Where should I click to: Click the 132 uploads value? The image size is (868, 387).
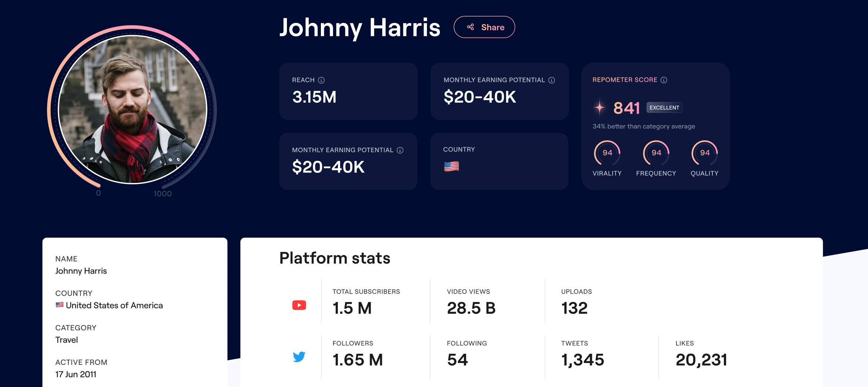click(574, 308)
